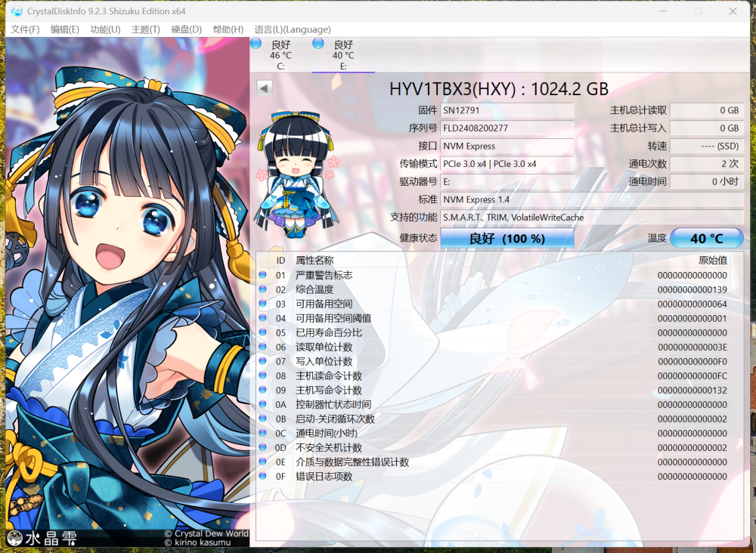Click the status orb for 启动-关闭循环次数 row
Image resolution: width=756 pixels, height=553 pixels.
click(x=263, y=419)
